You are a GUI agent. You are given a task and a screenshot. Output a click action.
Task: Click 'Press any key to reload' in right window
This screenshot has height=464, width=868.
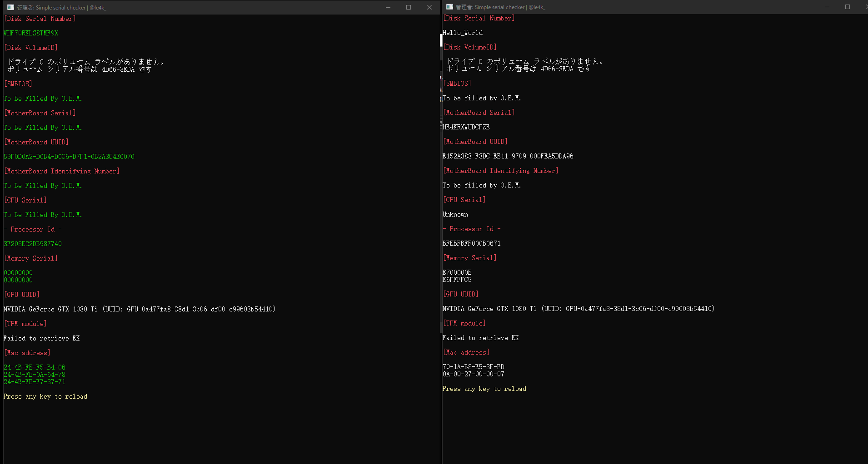tap(484, 389)
